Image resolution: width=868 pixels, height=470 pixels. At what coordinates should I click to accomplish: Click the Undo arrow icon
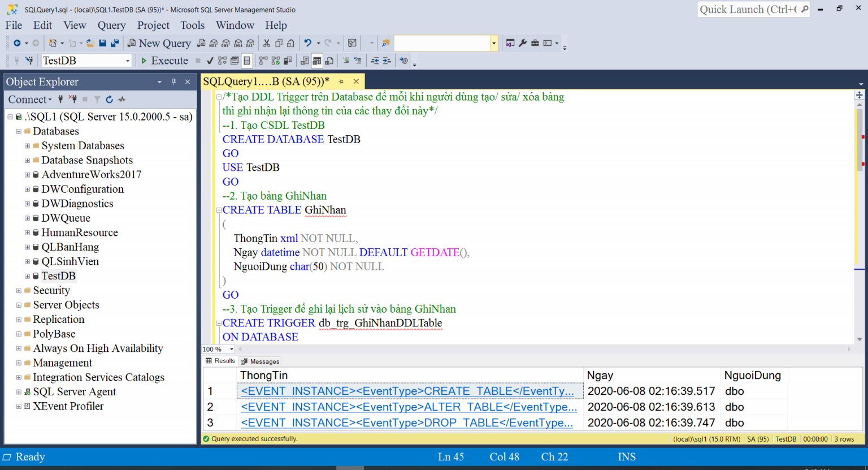307,43
